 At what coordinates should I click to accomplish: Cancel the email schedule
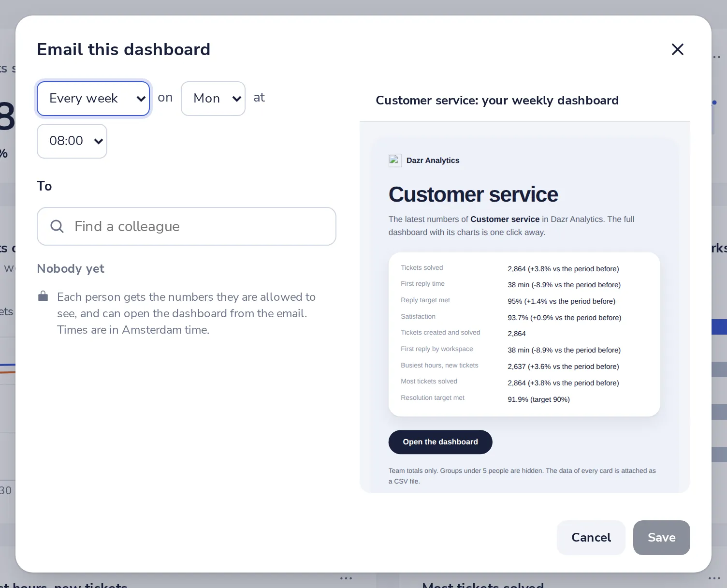[x=591, y=538]
